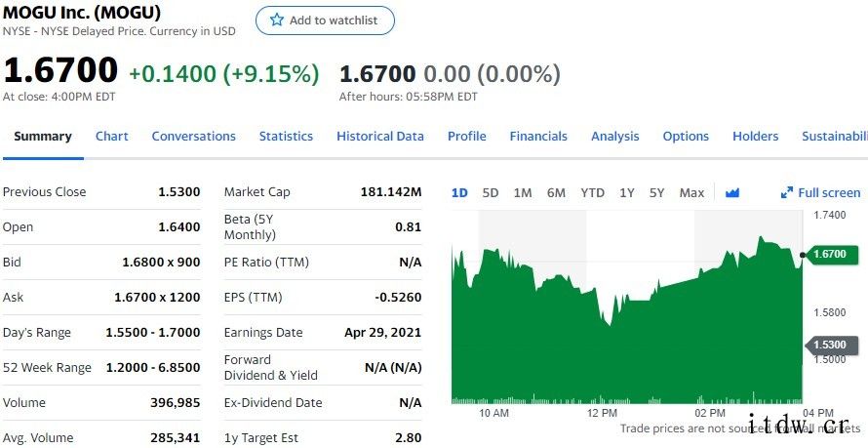
Task: Select the 5D chart range
Action: (491, 192)
